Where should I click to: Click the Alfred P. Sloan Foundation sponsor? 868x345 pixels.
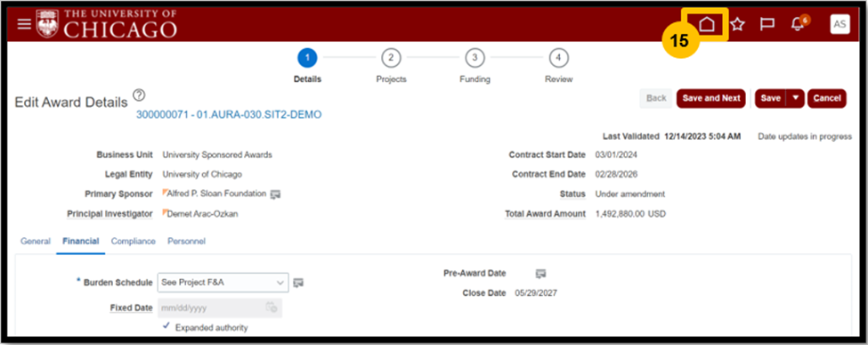(216, 194)
